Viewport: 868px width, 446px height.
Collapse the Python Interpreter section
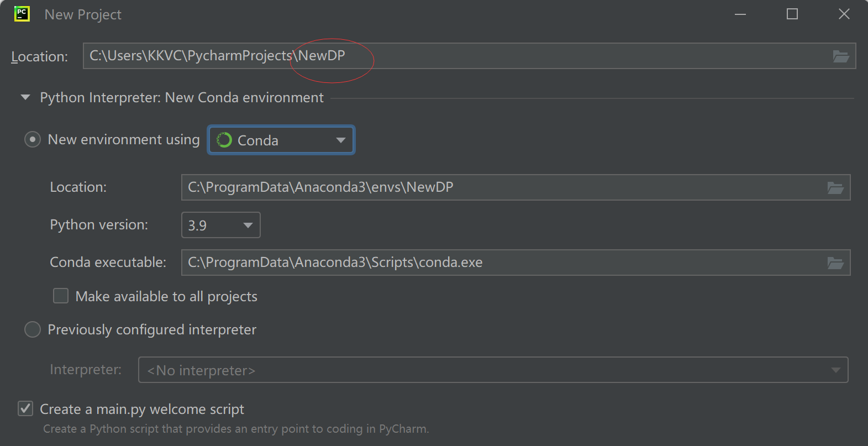coord(25,97)
